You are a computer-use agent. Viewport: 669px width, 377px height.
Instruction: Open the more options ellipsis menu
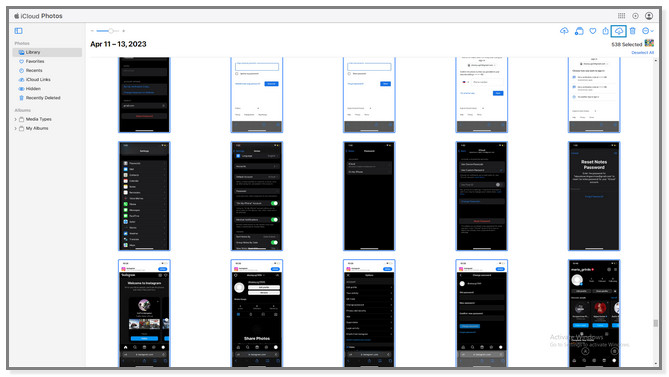tap(648, 31)
